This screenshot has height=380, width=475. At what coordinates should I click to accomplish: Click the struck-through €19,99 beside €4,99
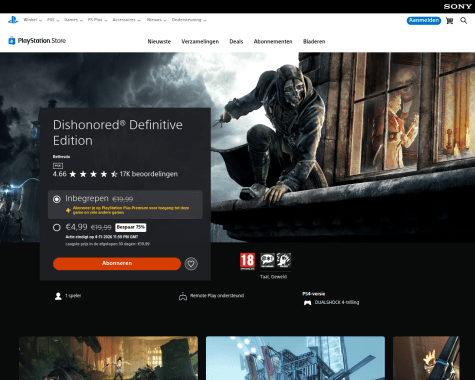point(101,227)
